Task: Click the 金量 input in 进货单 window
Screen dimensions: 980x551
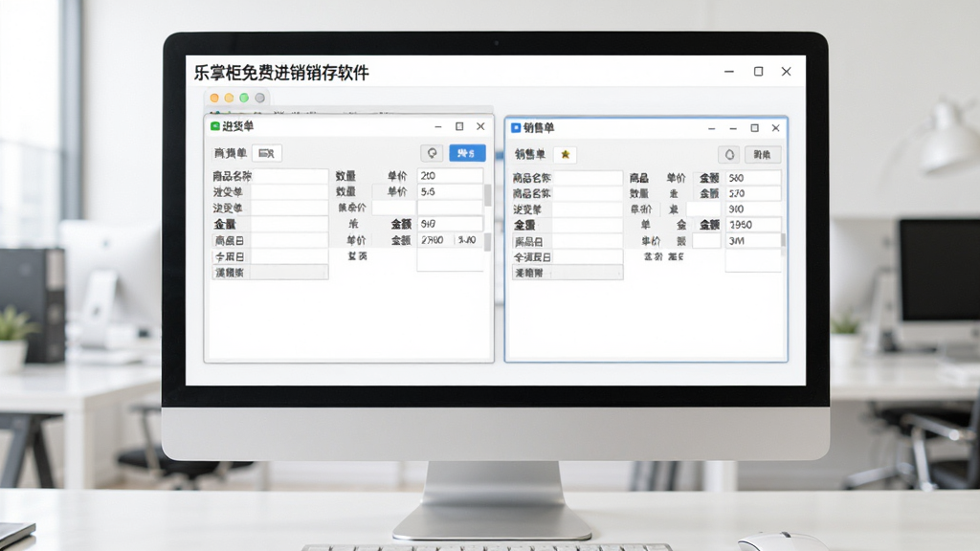Action: pyautogui.click(x=289, y=224)
